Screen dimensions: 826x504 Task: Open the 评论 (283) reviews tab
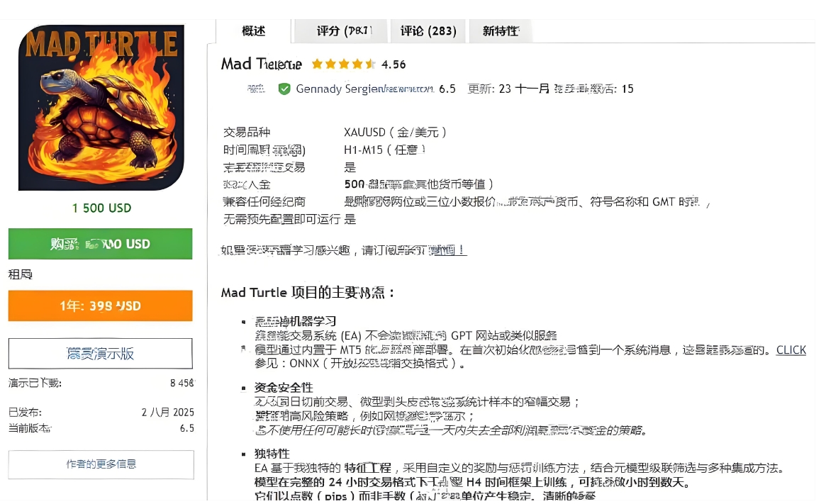point(428,31)
